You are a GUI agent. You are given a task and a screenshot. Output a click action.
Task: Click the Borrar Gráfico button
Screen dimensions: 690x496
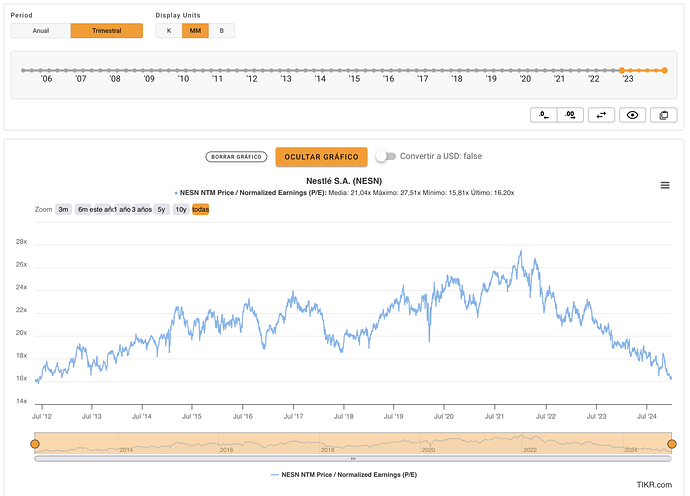[236, 157]
